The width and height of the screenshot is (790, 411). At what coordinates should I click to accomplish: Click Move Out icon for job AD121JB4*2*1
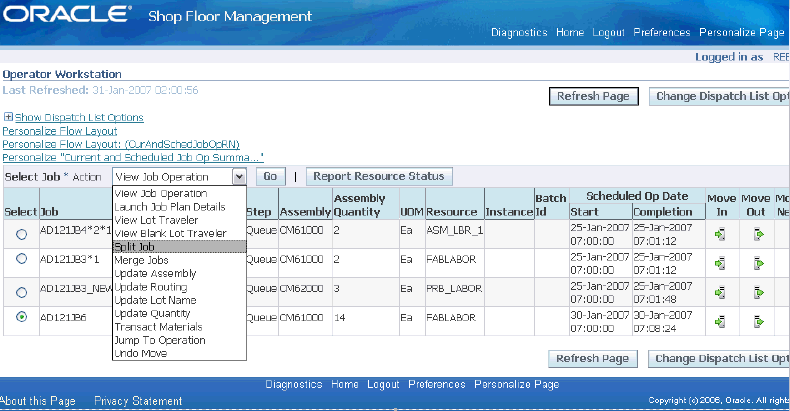(x=758, y=234)
